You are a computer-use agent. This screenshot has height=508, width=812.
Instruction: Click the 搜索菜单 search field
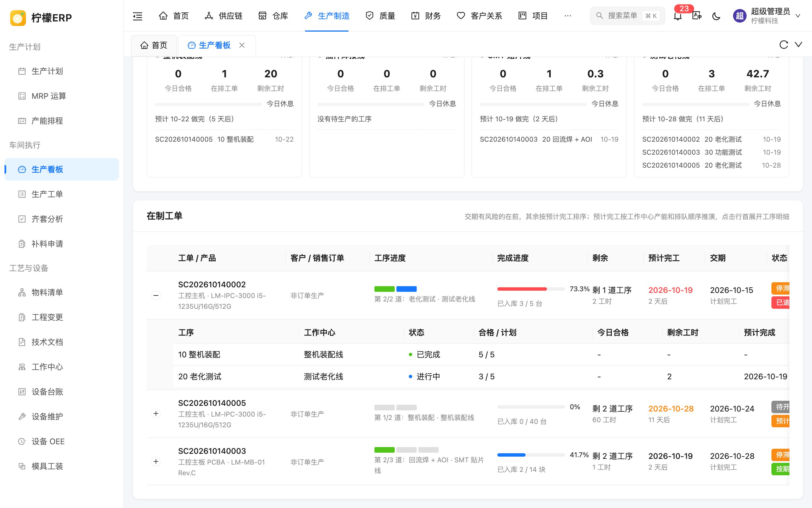[x=627, y=16]
